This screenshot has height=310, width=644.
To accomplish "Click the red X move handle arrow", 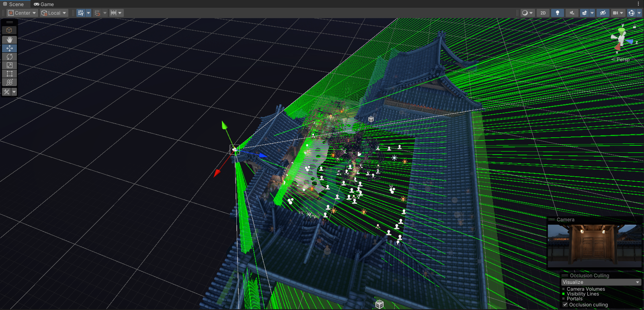I will (x=217, y=172).
